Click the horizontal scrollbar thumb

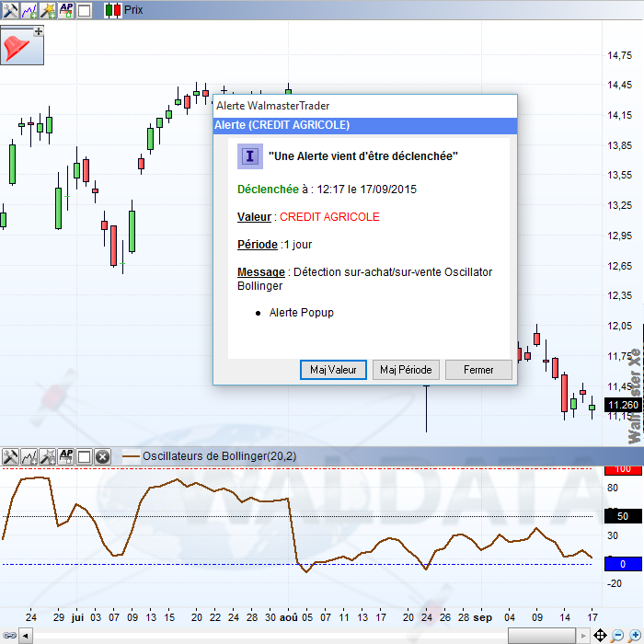pos(541,637)
